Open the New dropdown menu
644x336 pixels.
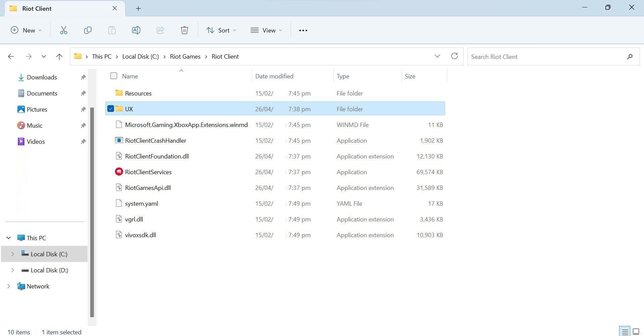[x=26, y=30]
